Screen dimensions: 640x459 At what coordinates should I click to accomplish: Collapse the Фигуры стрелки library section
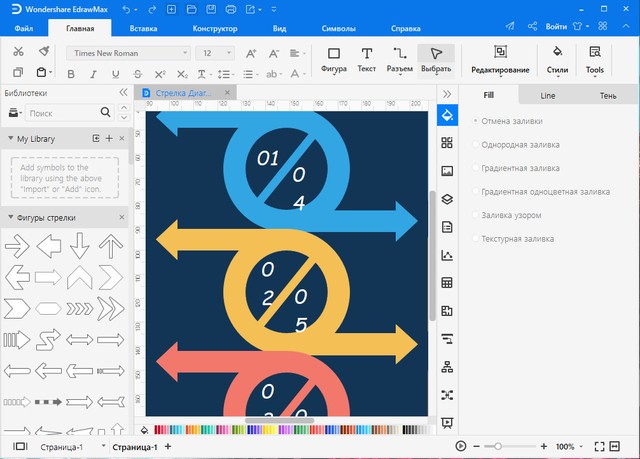point(10,217)
